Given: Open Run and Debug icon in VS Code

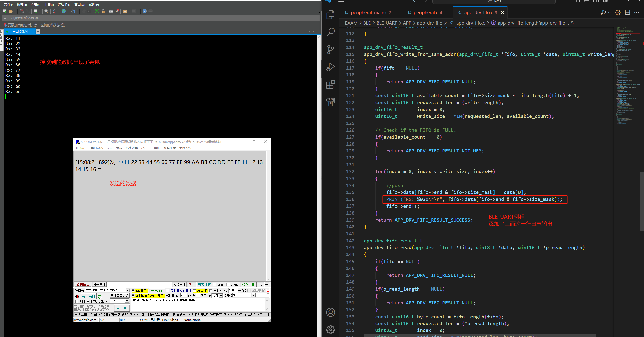Looking at the screenshot, I should 331,67.
